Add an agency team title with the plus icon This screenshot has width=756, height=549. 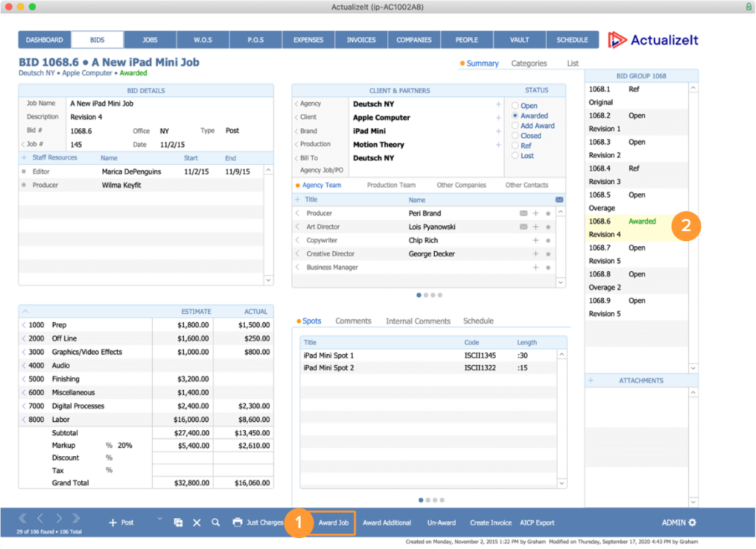pyautogui.click(x=298, y=200)
